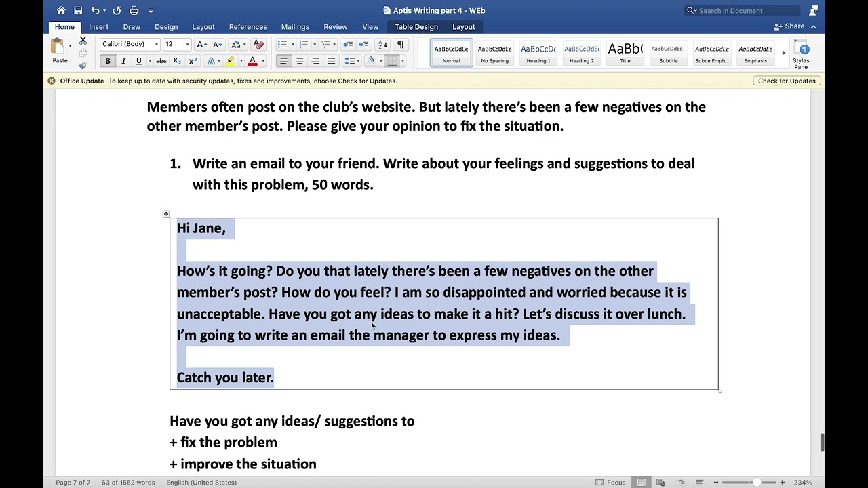Image resolution: width=868 pixels, height=488 pixels.
Task: Apply Title style
Action: (625, 53)
